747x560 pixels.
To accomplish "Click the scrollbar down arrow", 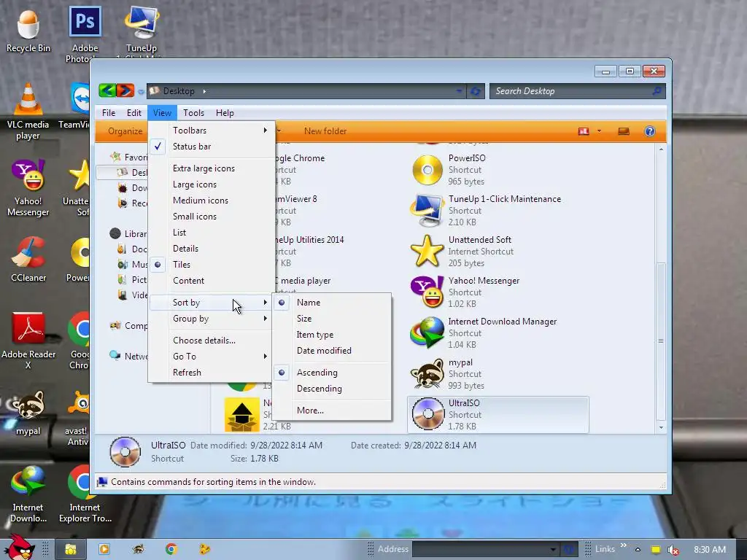I will 661,427.
